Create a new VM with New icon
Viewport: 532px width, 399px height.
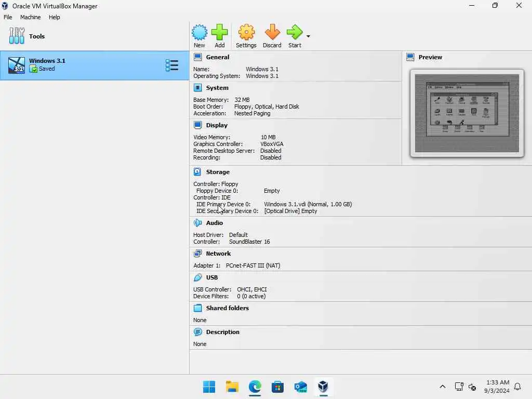199,33
